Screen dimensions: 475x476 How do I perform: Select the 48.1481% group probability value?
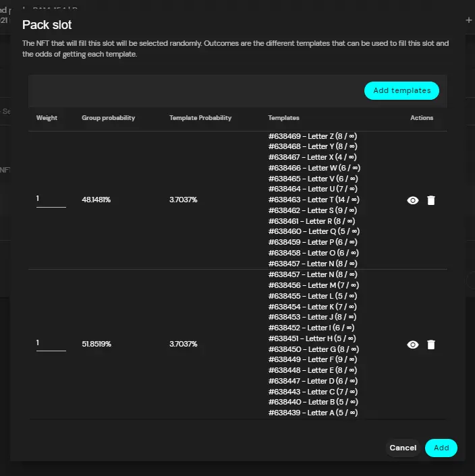click(96, 200)
